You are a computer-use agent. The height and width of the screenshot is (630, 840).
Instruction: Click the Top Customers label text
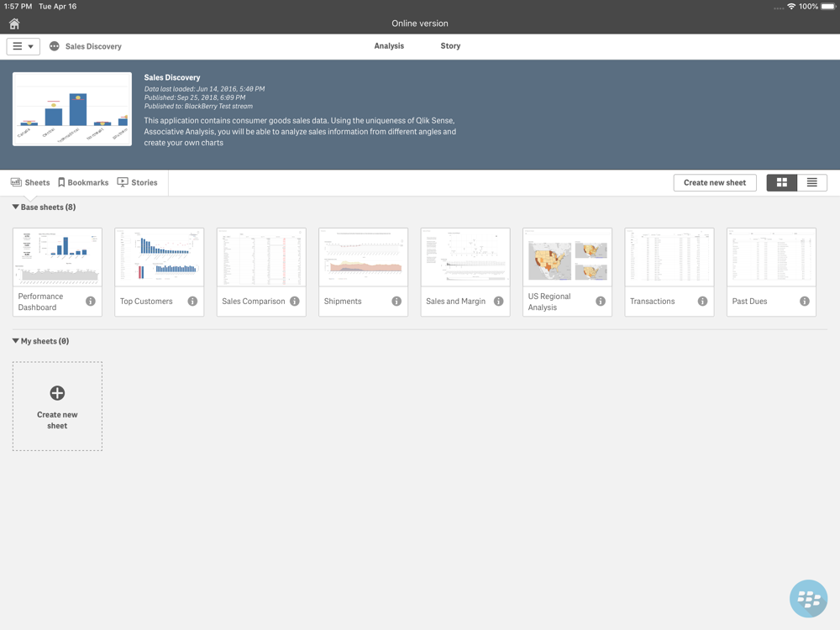point(146,301)
